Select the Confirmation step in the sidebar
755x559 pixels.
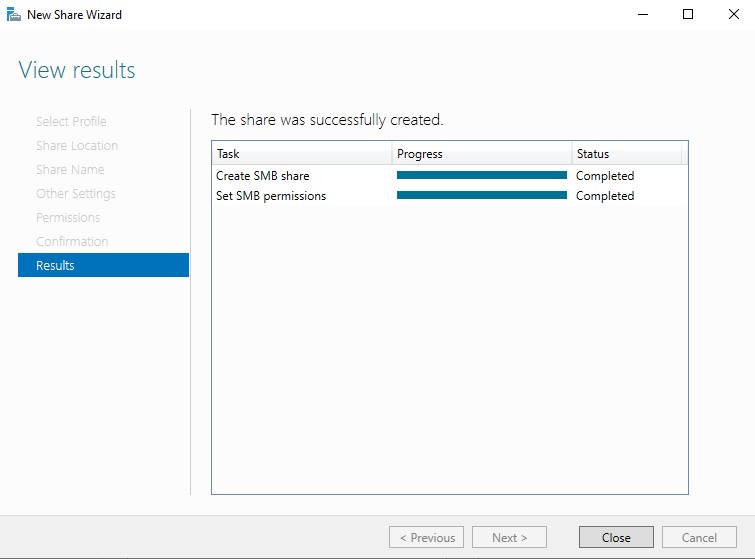pyautogui.click(x=72, y=241)
